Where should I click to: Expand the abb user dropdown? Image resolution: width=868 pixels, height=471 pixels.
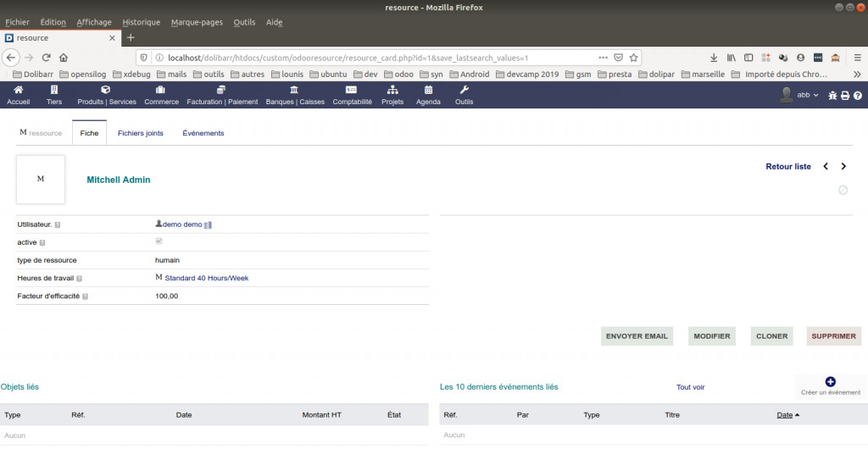point(808,95)
